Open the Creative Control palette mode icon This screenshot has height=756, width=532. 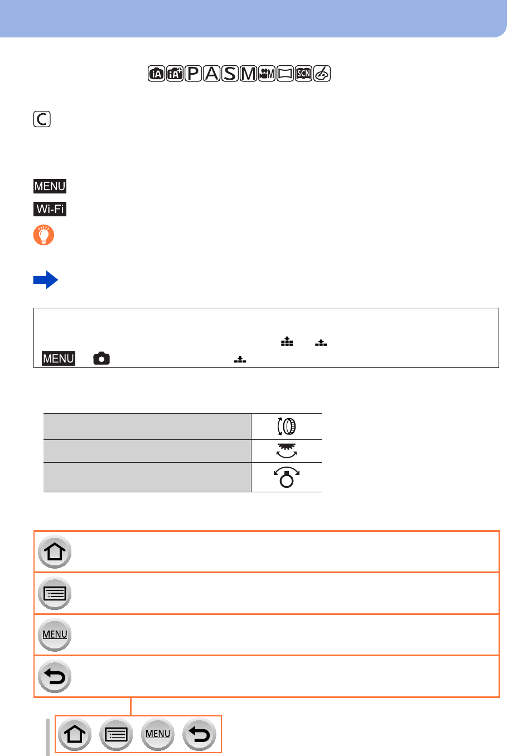(x=322, y=74)
